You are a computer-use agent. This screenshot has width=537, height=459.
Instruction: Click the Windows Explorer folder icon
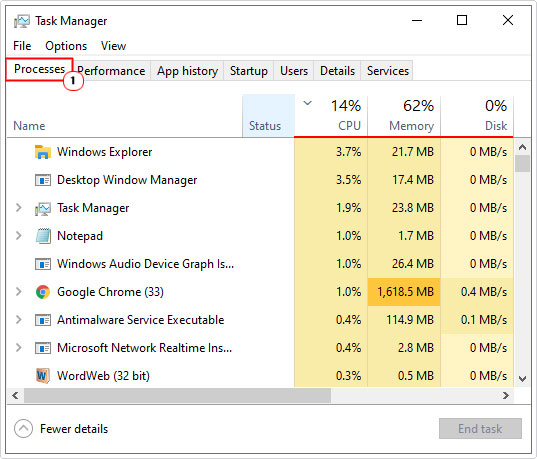click(x=43, y=152)
